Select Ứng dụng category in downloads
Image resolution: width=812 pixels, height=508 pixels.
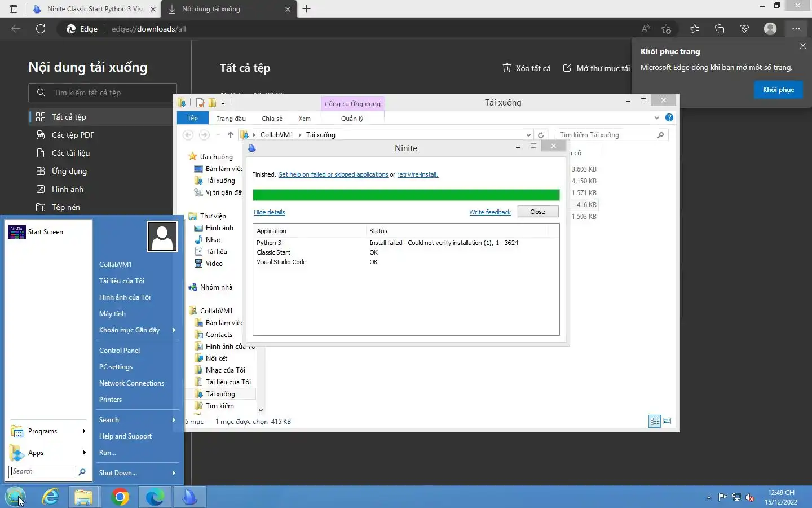coord(101,171)
